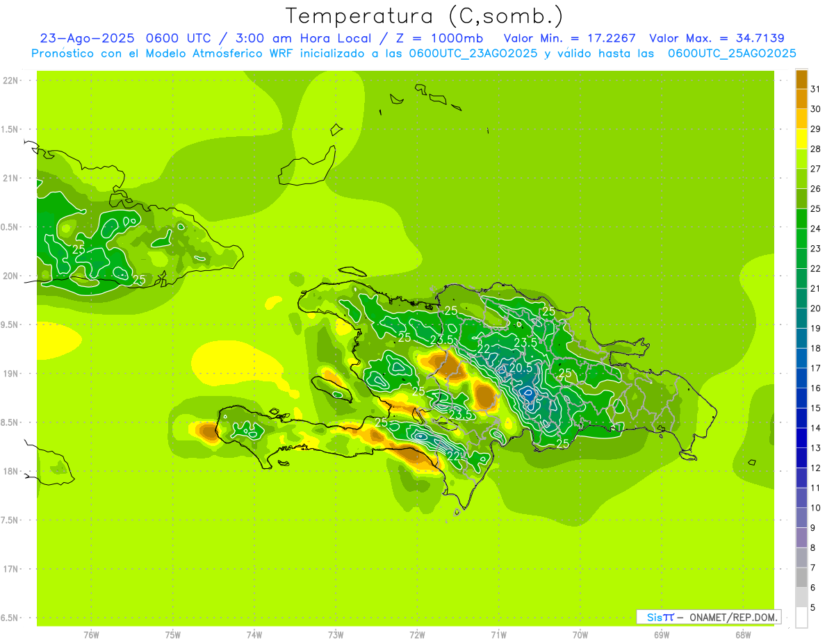The width and height of the screenshot is (834, 644).
Task: Click the '25' value on the color scale legend
Action: (815, 208)
